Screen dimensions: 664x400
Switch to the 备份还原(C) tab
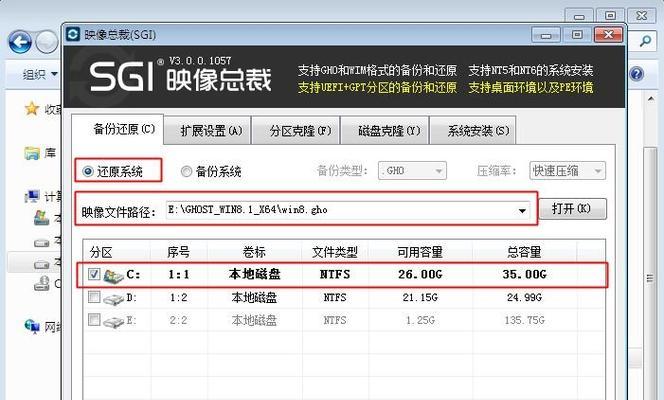click(x=118, y=129)
